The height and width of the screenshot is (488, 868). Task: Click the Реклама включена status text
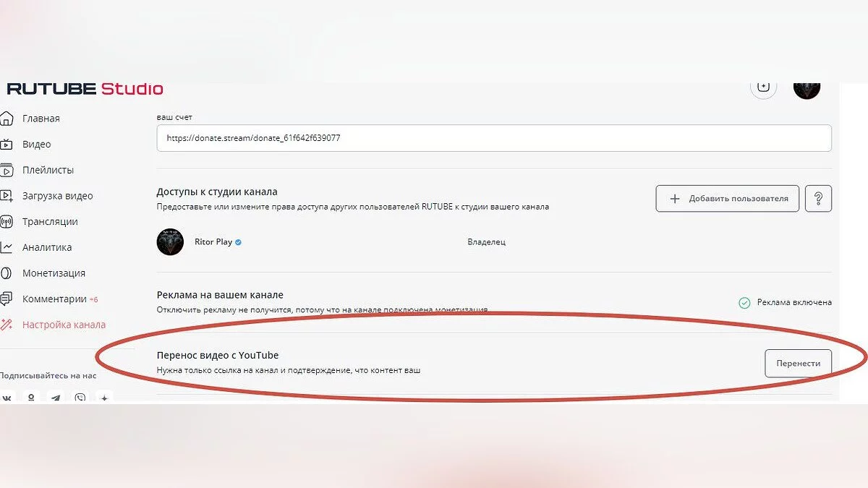pos(794,302)
